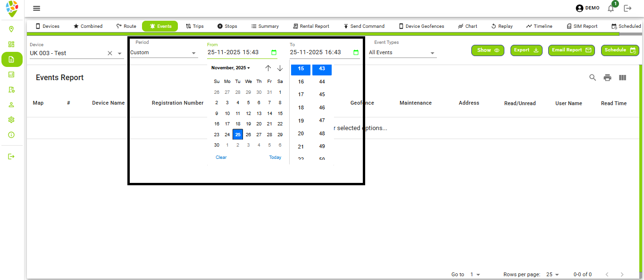
Task: Switch to the Trips tab
Action: tap(194, 26)
